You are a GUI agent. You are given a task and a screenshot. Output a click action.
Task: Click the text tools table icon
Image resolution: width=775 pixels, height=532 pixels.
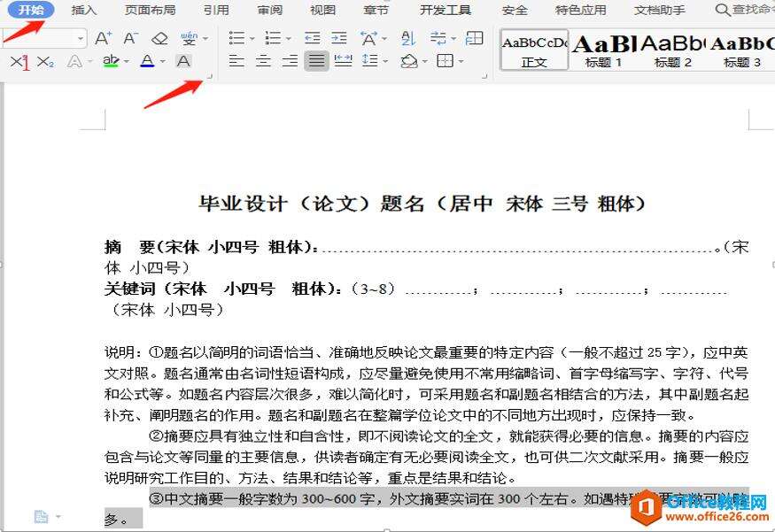pos(475,38)
